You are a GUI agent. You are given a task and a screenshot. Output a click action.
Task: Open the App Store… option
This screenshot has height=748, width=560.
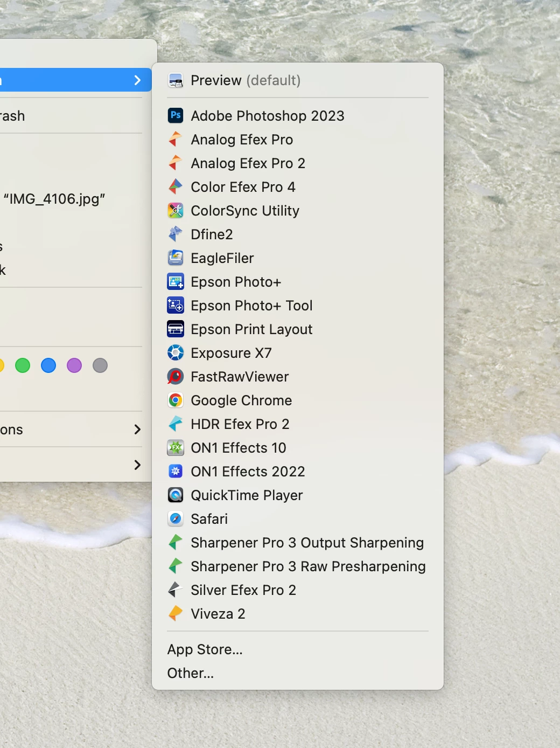298,649
